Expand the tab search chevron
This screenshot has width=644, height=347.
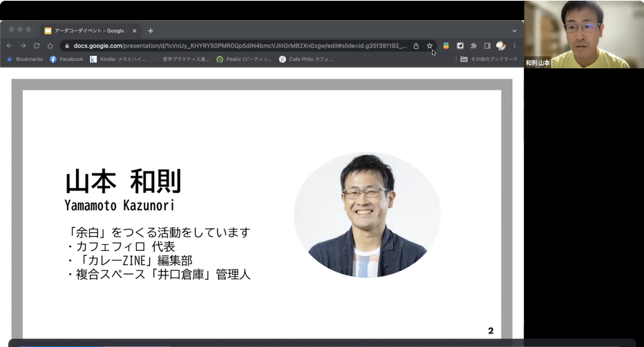[x=514, y=31]
